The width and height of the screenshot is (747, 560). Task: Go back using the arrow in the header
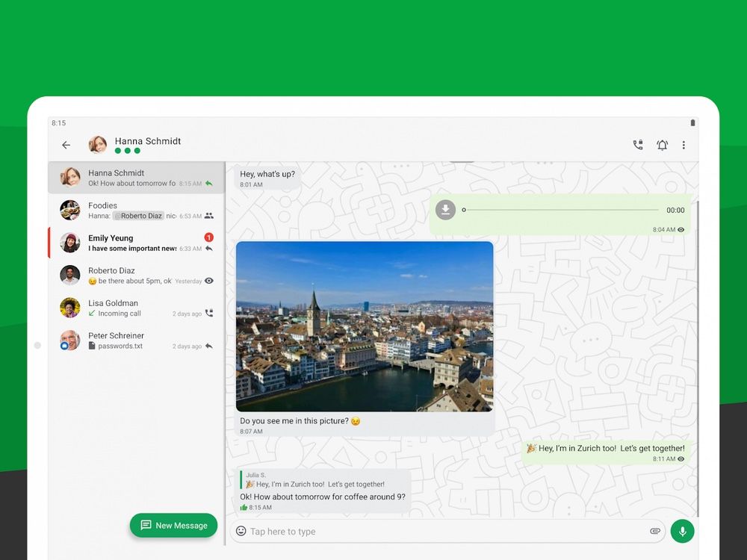[x=66, y=144]
